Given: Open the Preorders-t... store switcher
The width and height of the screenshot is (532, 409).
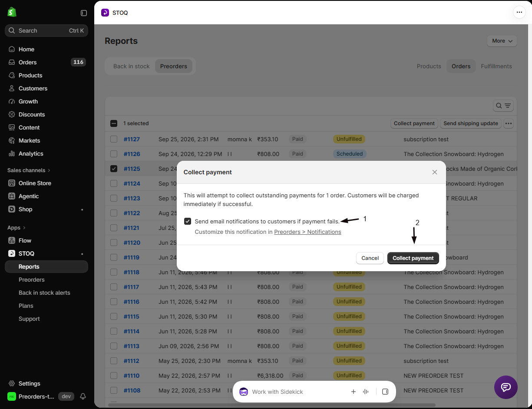Looking at the screenshot, I should click(30, 396).
